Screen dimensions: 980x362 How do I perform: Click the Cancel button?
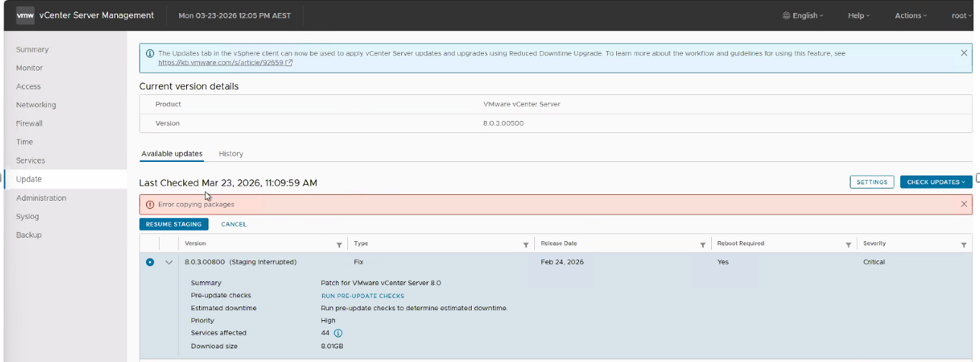(x=234, y=224)
